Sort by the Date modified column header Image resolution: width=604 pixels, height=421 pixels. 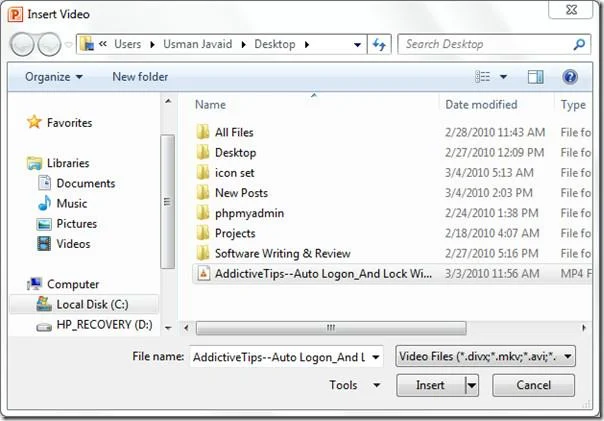click(481, 104)
